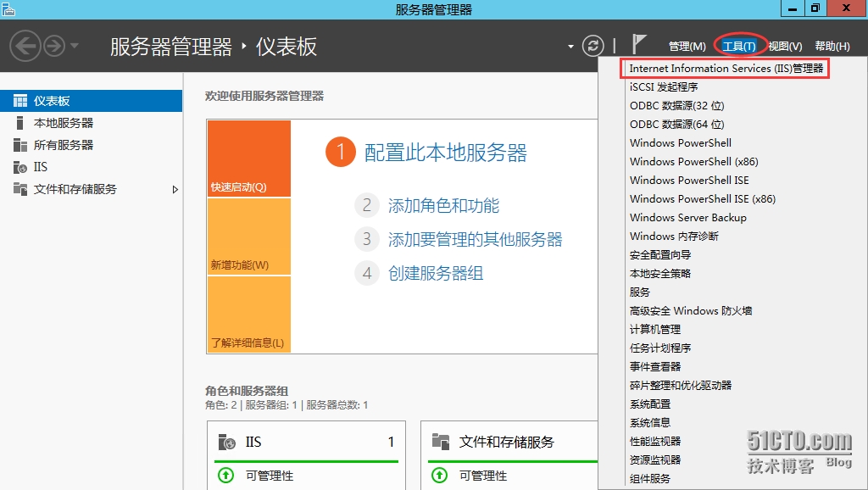Expand the 文件和存储服务 arrow
The height and width of the screenshot is (490, 868).
[x=175, y=189]
